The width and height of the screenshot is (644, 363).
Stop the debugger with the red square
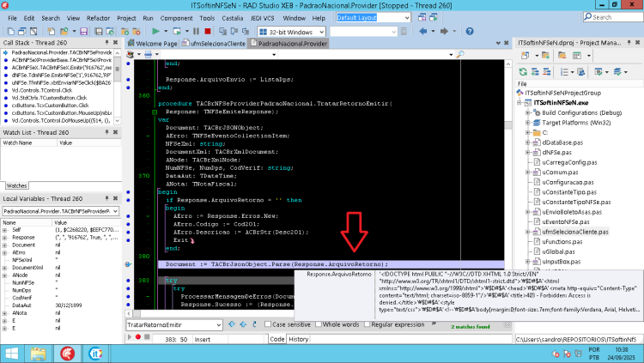(208, 31)
